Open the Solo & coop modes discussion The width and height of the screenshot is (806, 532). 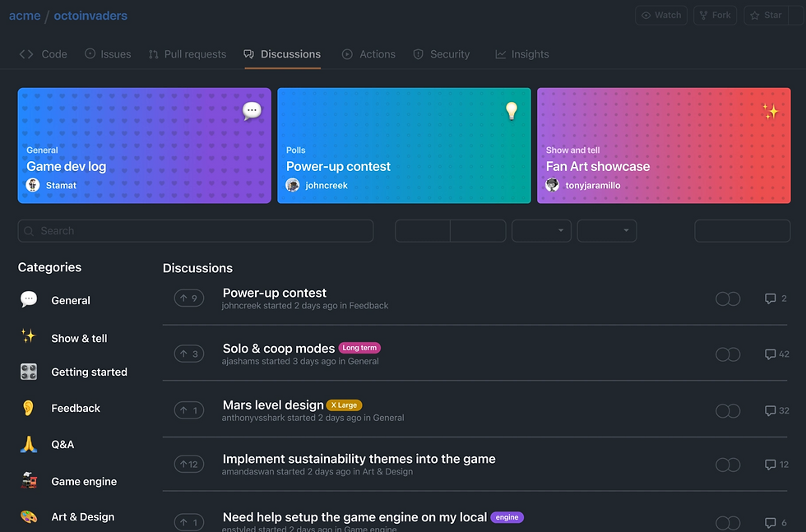tap(279, 349)
